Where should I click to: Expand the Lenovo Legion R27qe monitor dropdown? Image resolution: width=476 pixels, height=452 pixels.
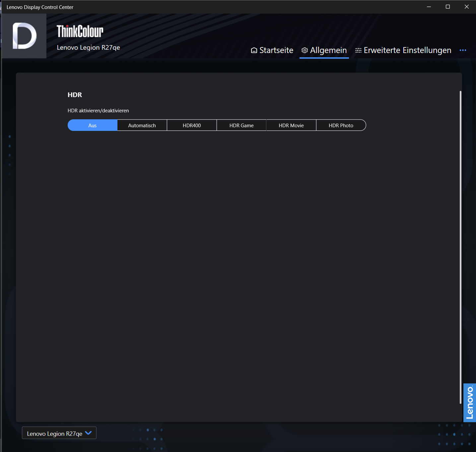click(59, 433)
